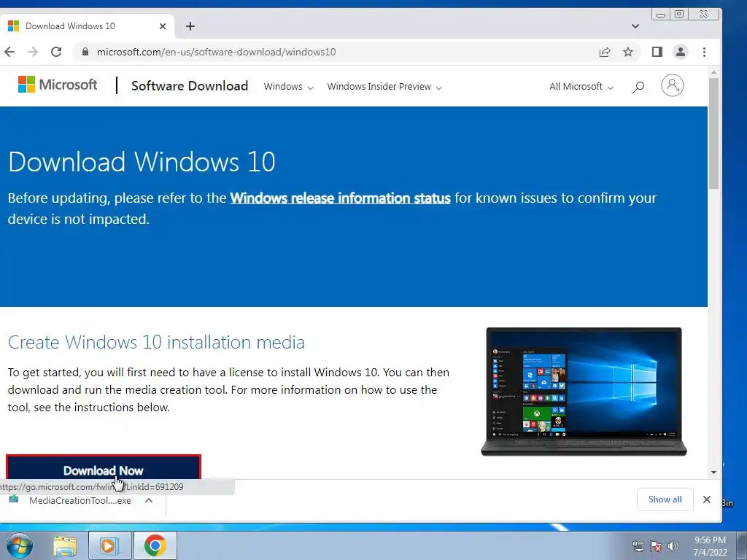
Task: Click the scrollbar down arrow
Action: [713, 472]
